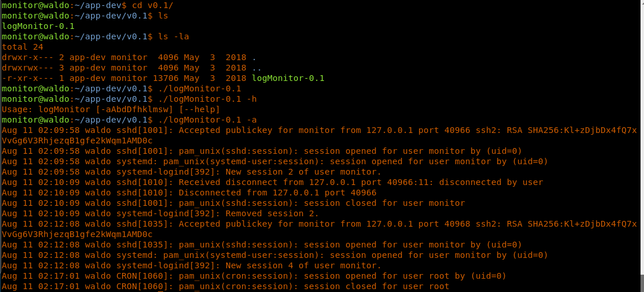Click the "./logMonitor-0.1 -a" command
The height and width of the screenshot is (292, 644).
207,120
